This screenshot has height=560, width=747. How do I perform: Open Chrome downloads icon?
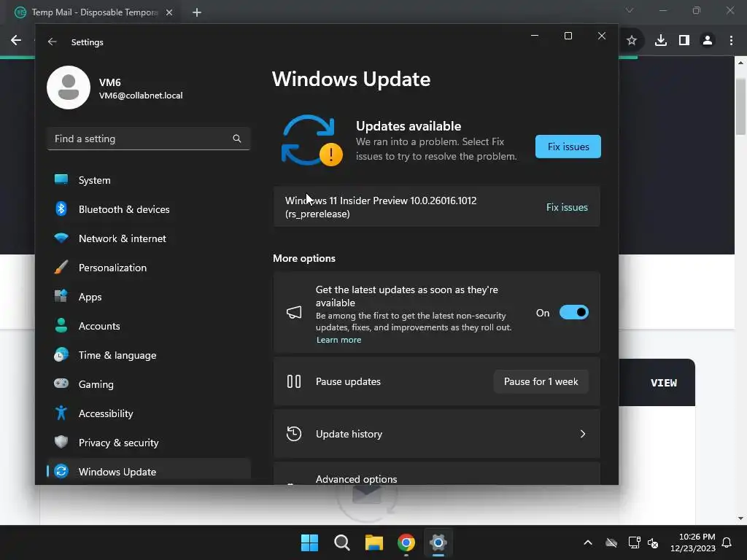[661, 41]
